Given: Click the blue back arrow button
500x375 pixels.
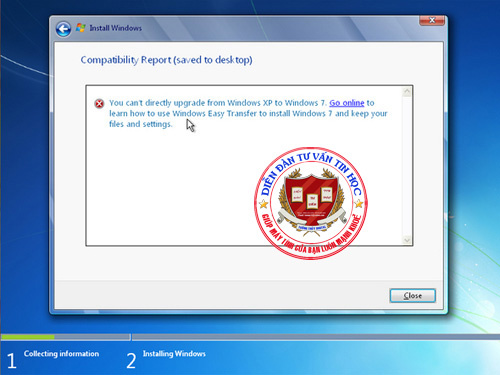Looking at the screenshot, I should point(63,29).
